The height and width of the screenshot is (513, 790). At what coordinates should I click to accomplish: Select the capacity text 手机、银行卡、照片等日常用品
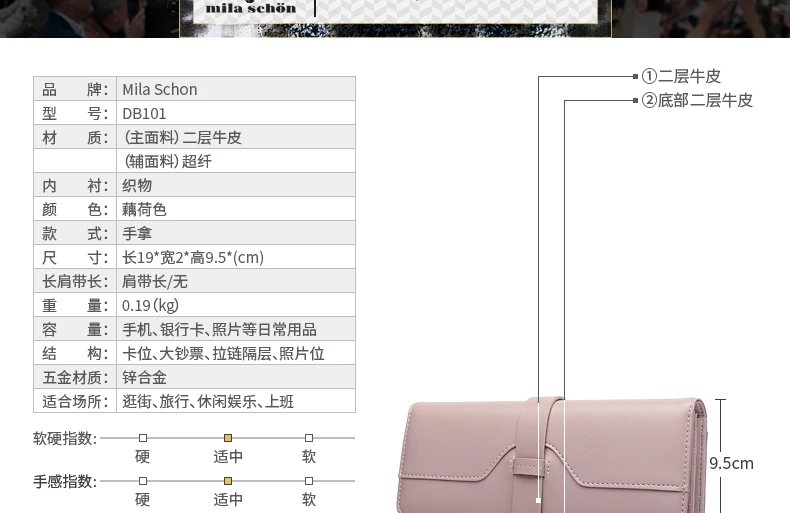point(219,330)
